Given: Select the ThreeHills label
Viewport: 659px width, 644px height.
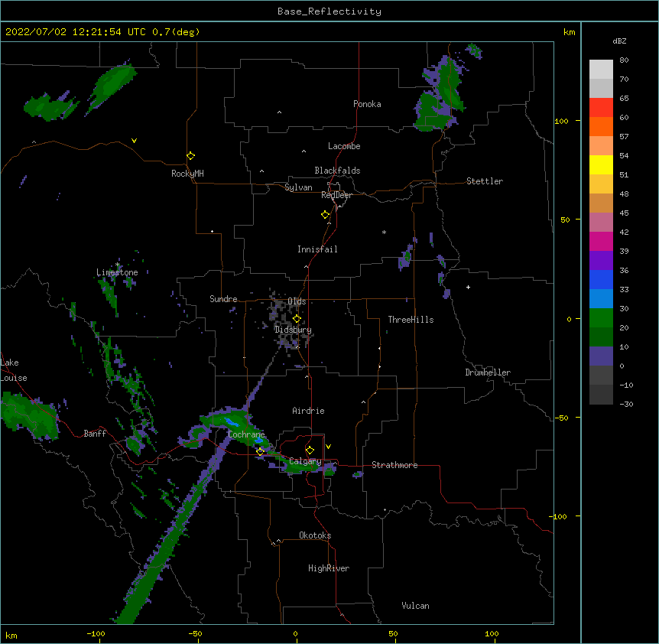Looking at the screenshot, I should click(411, 320).
